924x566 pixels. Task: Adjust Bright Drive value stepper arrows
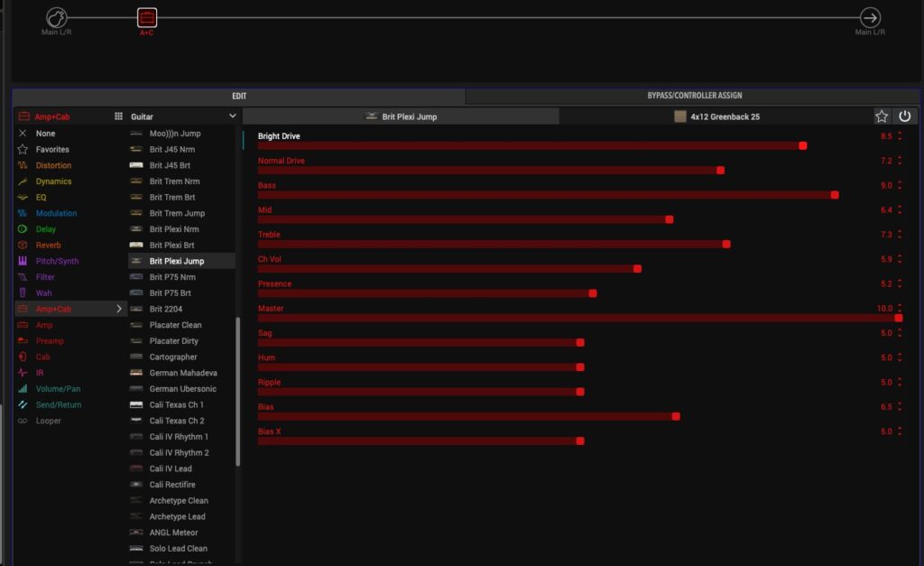[899, 136]
